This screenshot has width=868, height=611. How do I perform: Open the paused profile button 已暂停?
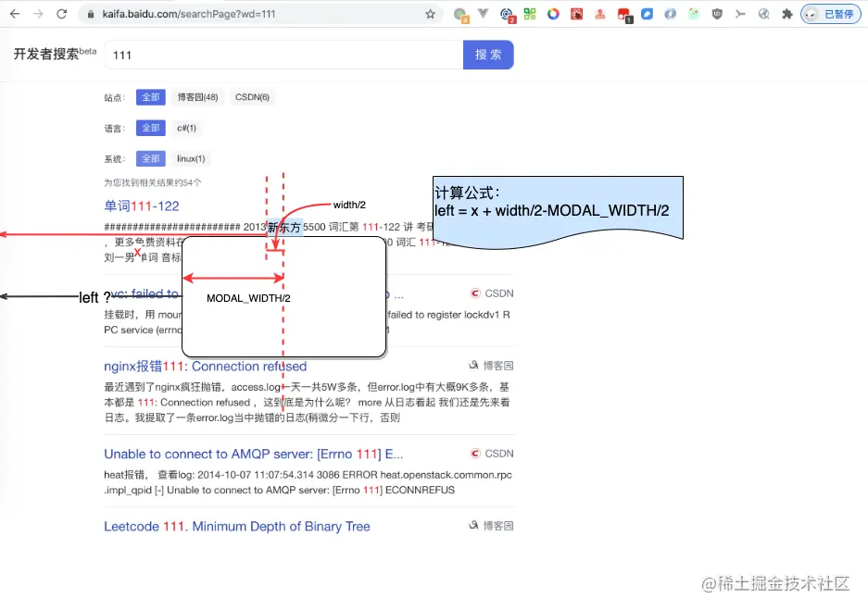pos(830,15)
